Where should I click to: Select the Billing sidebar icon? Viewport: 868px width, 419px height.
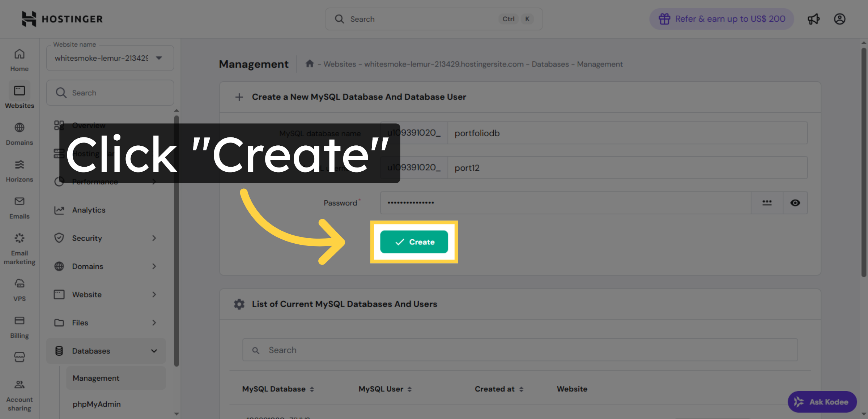point(19,321)
